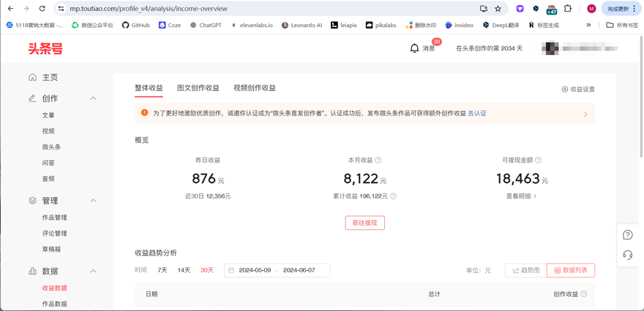The image size is (644, 311).
Task: Open the date range picker field
Action: (x=277, y=271)
